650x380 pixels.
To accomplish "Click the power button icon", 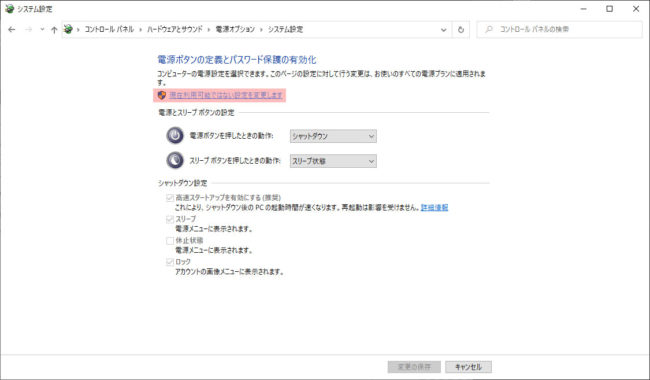I will (175, 136).
